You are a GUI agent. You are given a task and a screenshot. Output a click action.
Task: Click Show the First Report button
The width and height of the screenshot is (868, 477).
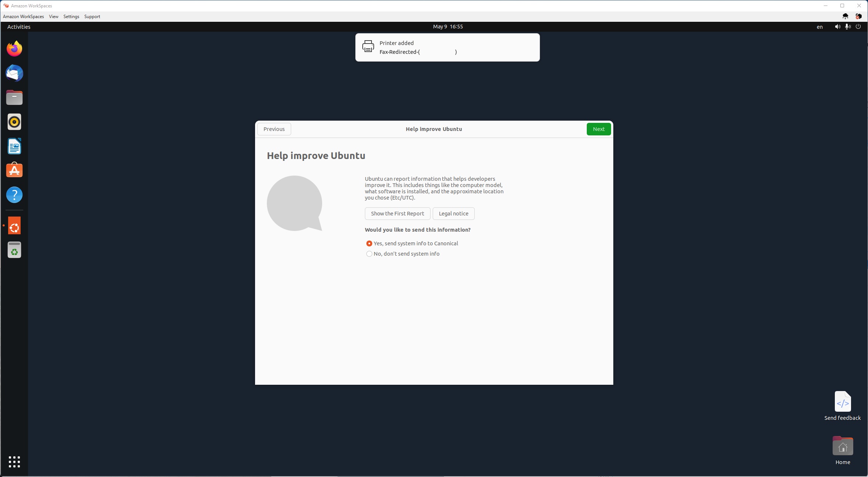pyautogui.click(x=397, y=214)
